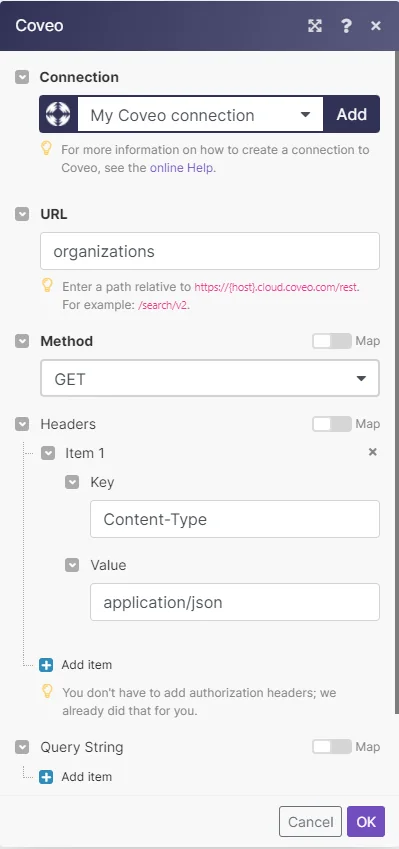Confirm with the OK button

coord(366,822)
